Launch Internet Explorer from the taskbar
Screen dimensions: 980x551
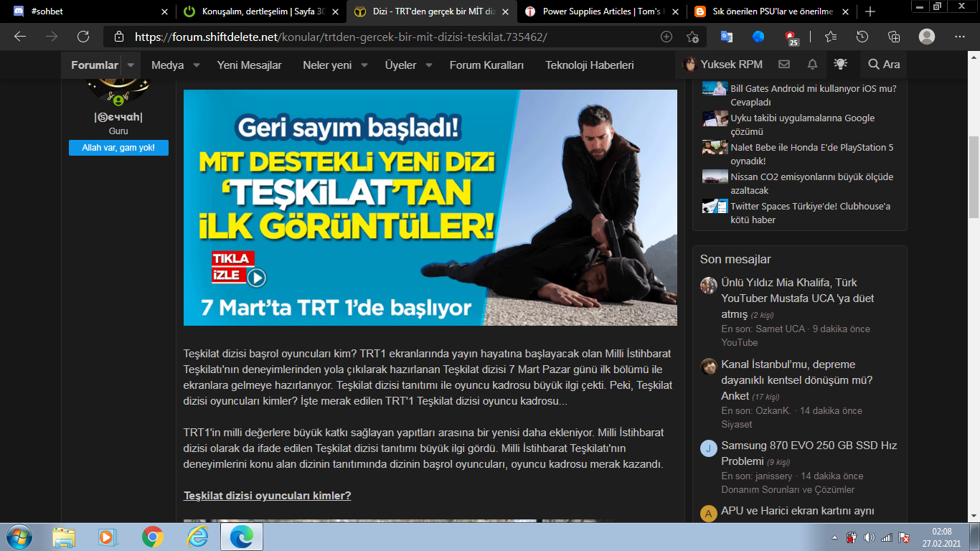197,537
